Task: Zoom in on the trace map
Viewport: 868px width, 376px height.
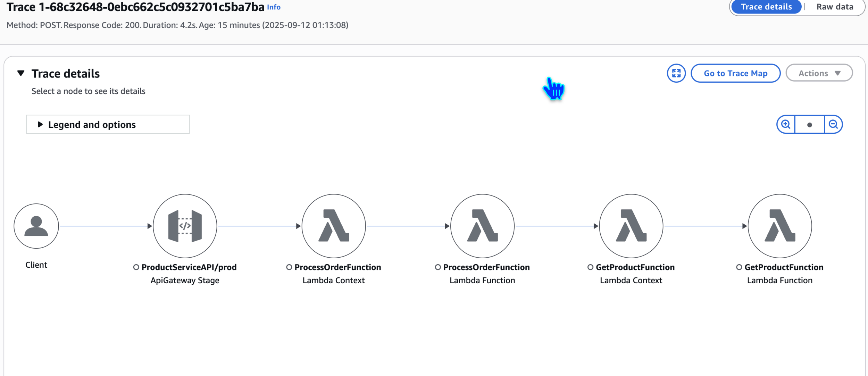Action: click(786, 124)
